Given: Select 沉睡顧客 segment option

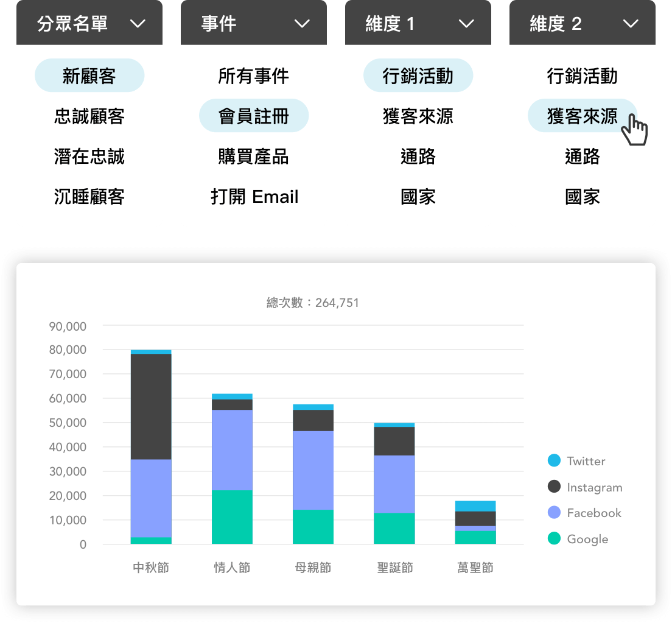Looking at the screenshot, I should click(x=89, y=197).
